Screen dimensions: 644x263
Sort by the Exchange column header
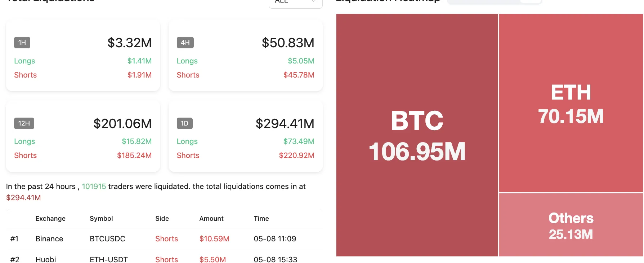click(50, 219)
